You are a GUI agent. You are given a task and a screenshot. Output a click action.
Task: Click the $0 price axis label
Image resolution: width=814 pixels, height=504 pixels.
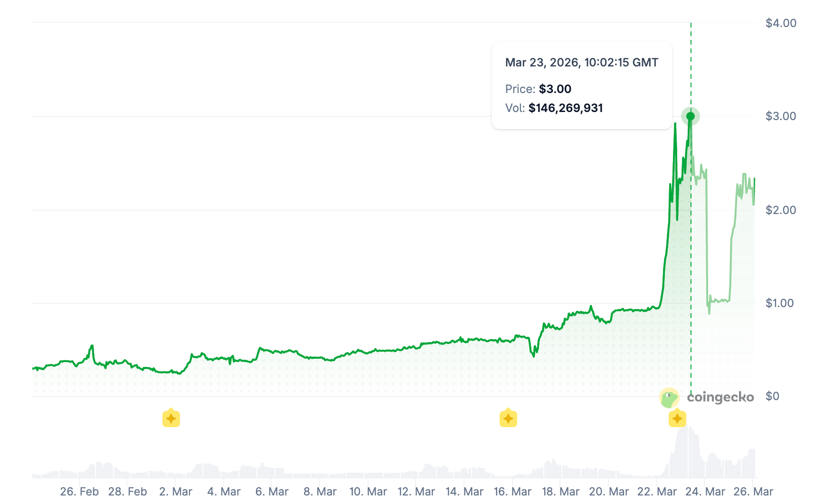point(773,396)
